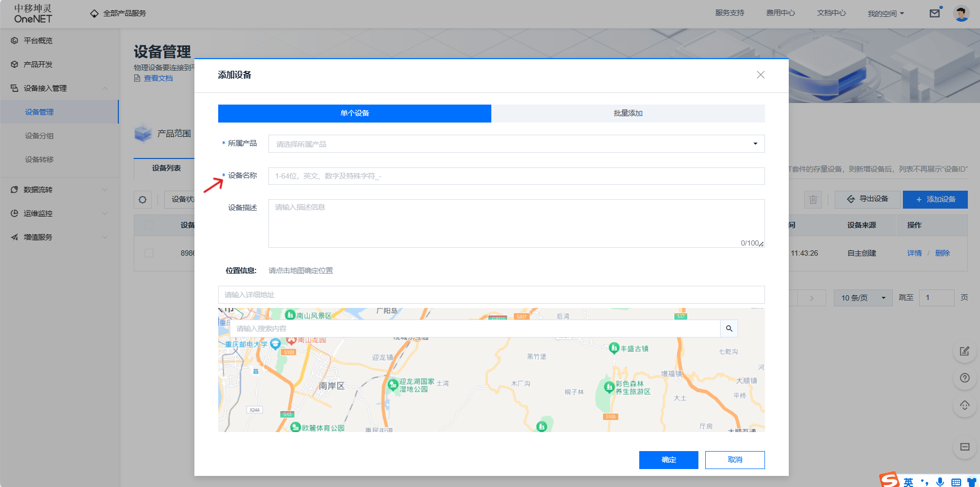Open the 所属产品 product dropdown
This screenshot has height=487, width=980.
click(x=516, y=143)
